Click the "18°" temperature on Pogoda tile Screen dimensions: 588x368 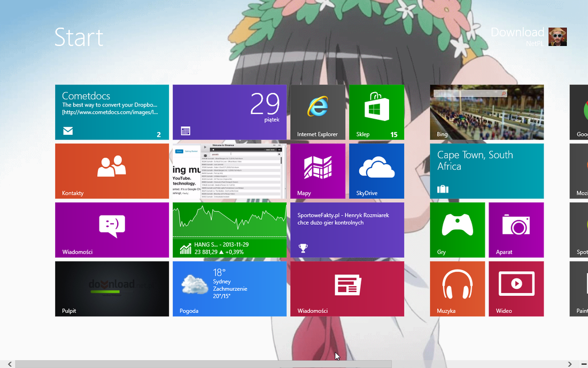tap(219, 272)
